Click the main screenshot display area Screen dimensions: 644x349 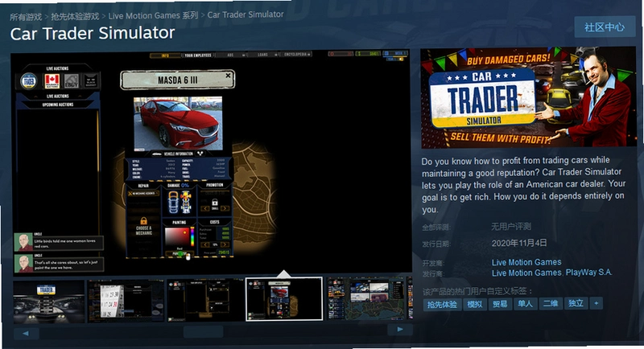click(211, 162)
